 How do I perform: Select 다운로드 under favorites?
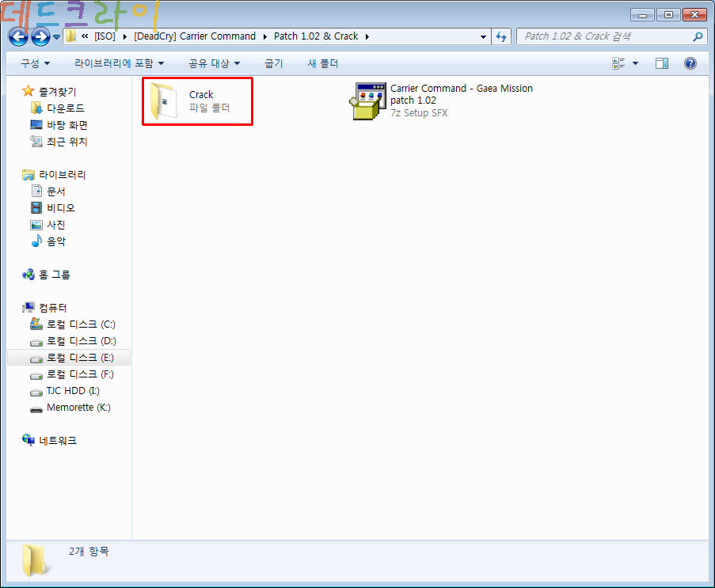click(x=65, y=108)
